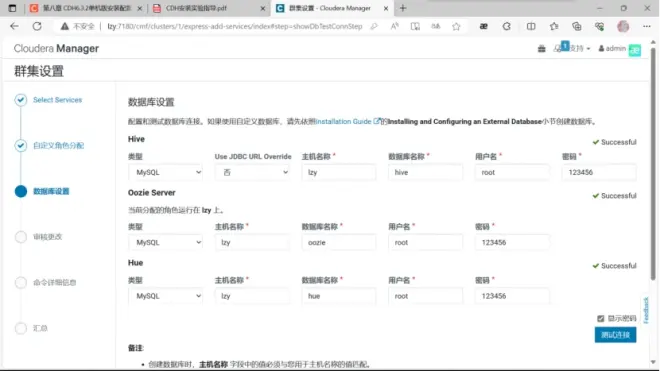This screenshot has height=371, width=660.
Task: Click the green ae badge in header
Action: pos(635,50)
